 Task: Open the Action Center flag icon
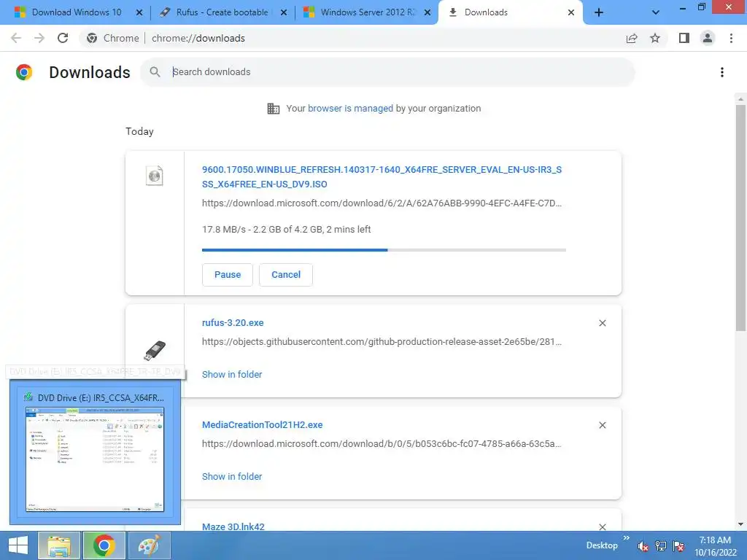click(x=679, y=546)
